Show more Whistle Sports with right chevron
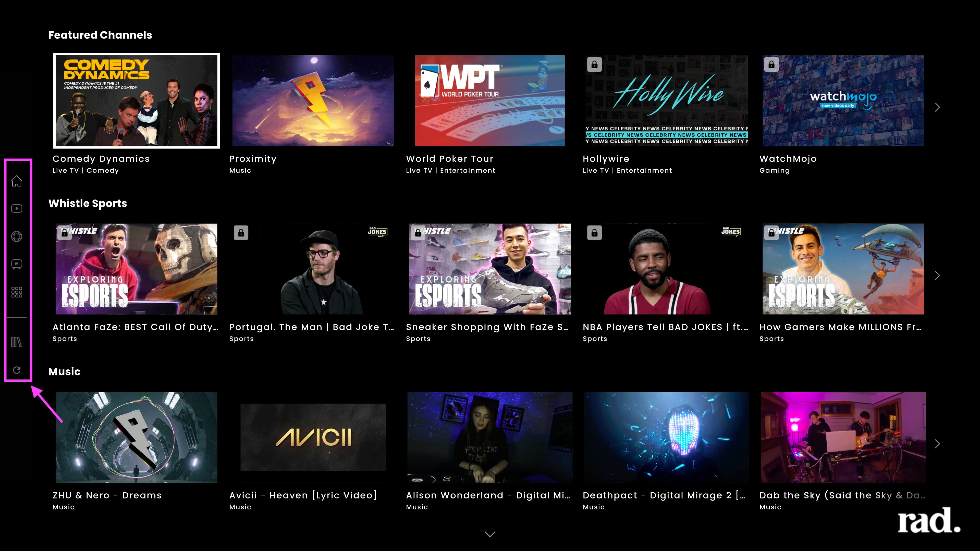980x551 pixels. [937, 275]
